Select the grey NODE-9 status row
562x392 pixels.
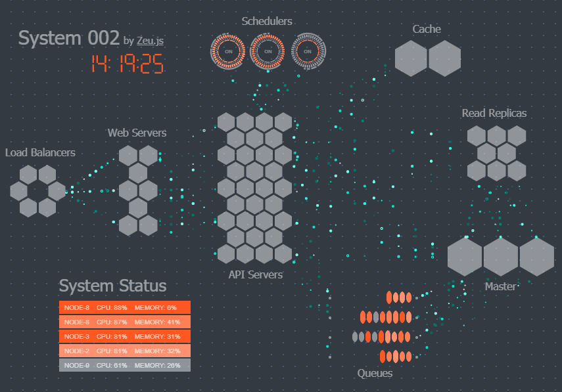click(x=125, y=365)
